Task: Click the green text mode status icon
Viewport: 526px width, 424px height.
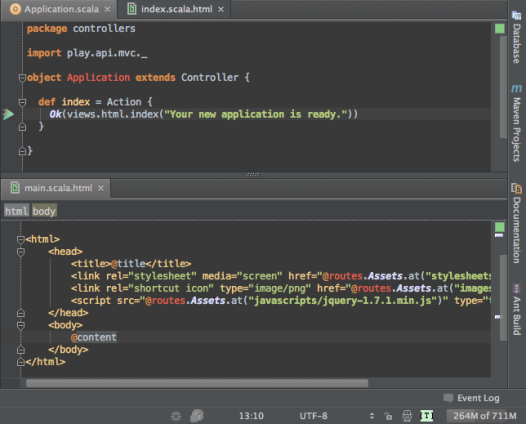Action: 427,416
